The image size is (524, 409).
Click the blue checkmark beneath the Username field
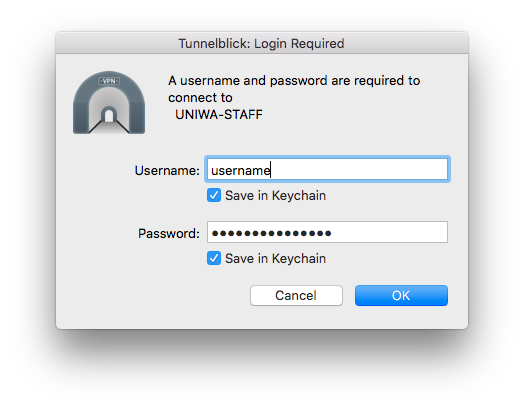pos(214,195)
